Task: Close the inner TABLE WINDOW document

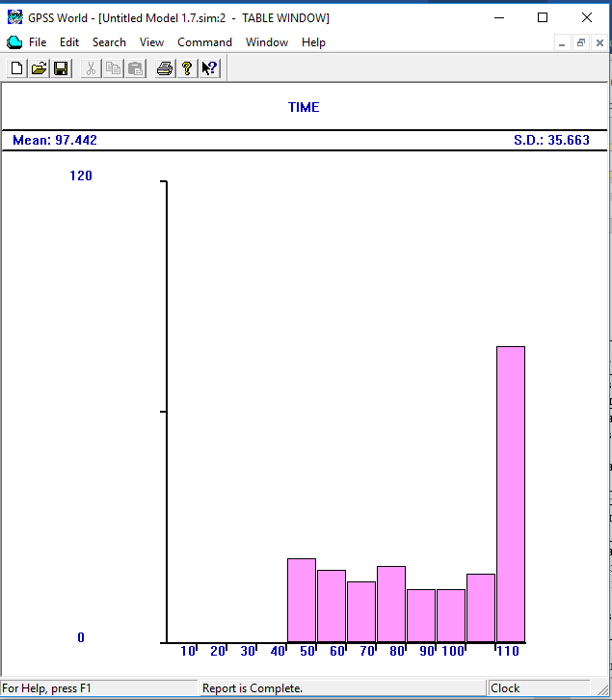Action: coord(599,42)
